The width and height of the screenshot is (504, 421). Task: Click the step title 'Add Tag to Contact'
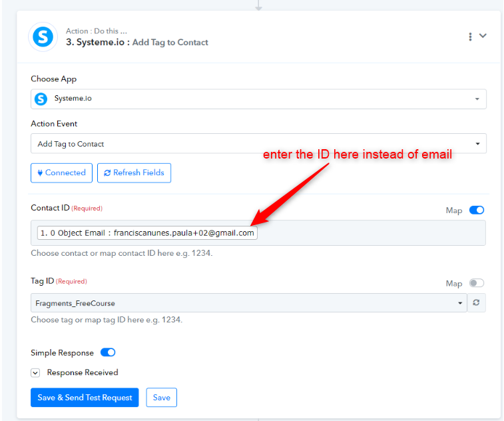tap(170, 43)
